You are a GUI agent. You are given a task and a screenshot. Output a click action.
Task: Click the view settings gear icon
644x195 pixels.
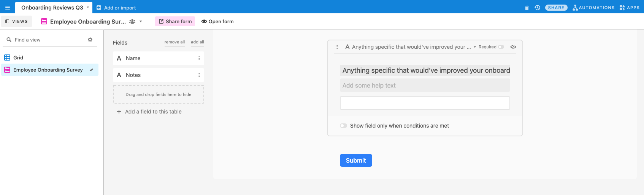pyautogui.click(x=90, y=40)
